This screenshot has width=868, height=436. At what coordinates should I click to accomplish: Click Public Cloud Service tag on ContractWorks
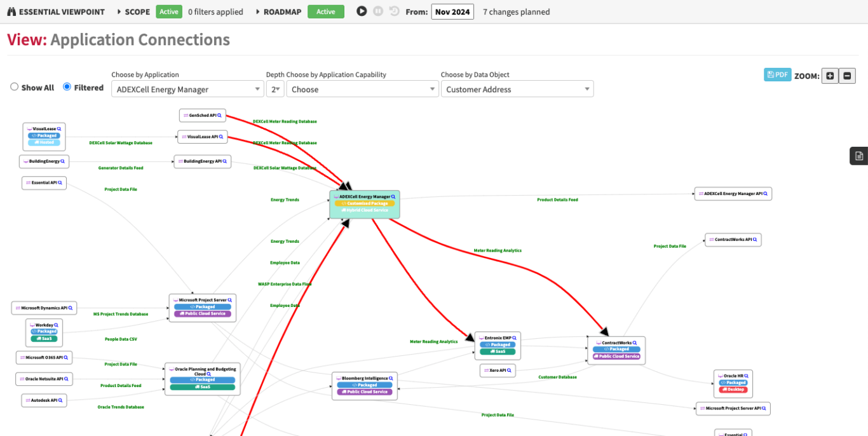click(x=616, y=356)
